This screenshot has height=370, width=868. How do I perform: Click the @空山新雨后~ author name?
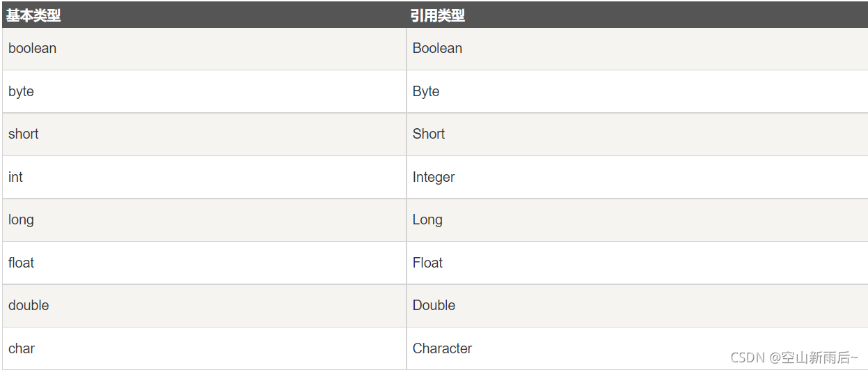(x=814, y=357)
